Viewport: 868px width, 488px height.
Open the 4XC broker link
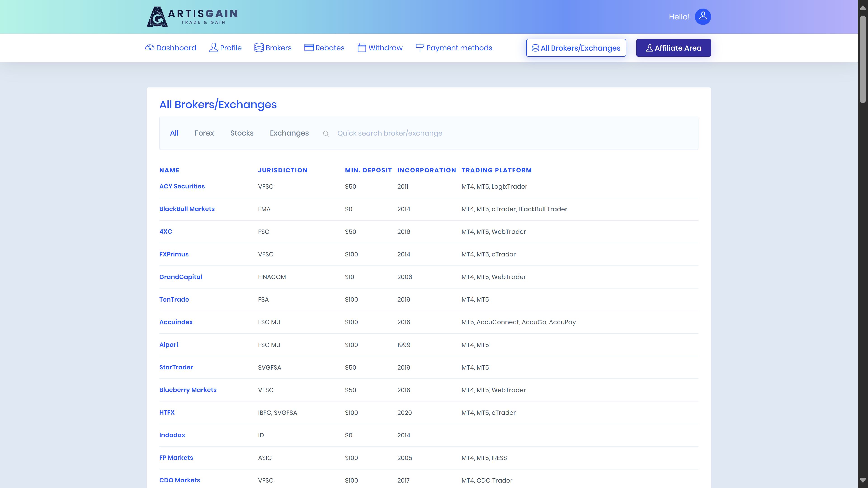[x=165, y=231]
